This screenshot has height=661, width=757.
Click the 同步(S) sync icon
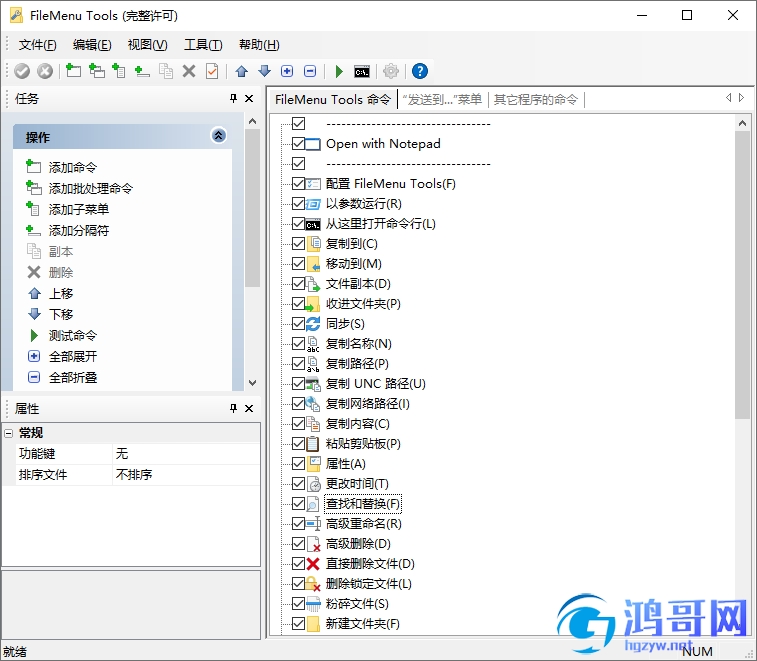coord(313,323)
